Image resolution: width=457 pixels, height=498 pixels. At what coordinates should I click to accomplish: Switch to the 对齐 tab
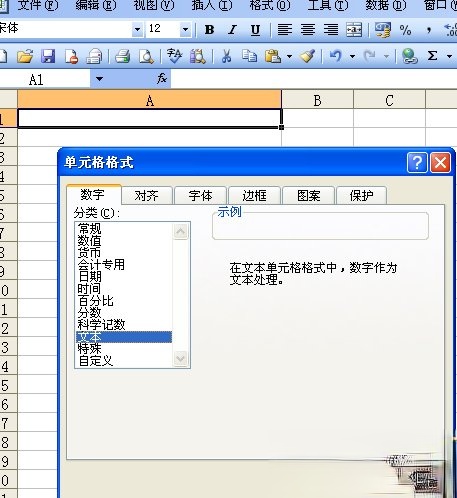147,196
